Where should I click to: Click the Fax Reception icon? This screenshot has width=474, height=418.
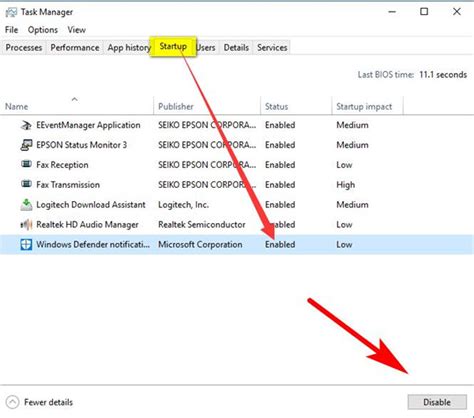point(26,164)
